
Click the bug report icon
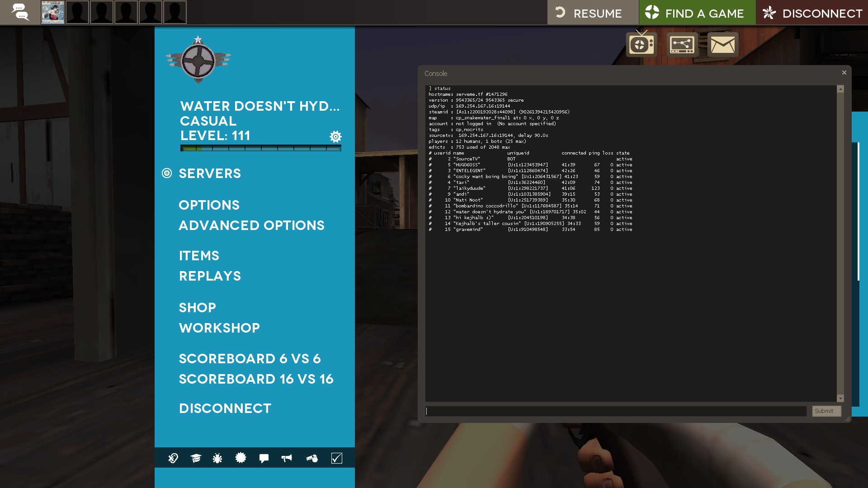pos(217,458)
